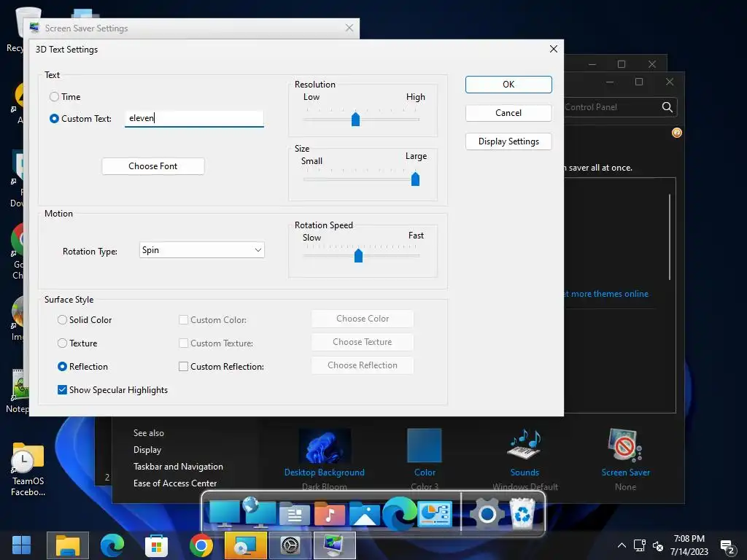747x560 pixels.
Task: Open the network globe monitor dock icon
Action: [x=259, y=513]
